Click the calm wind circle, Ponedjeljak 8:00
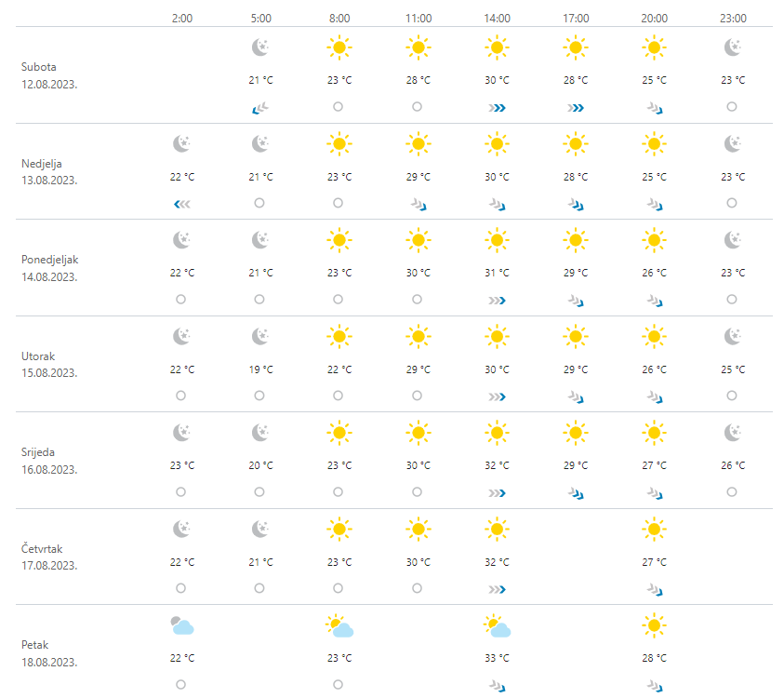 (x=338, y=300)
